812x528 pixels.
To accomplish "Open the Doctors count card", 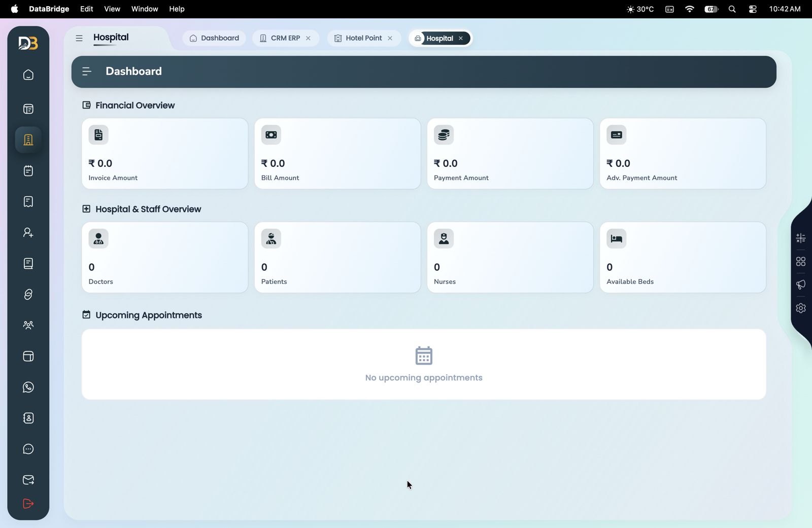I will point(165,257).
